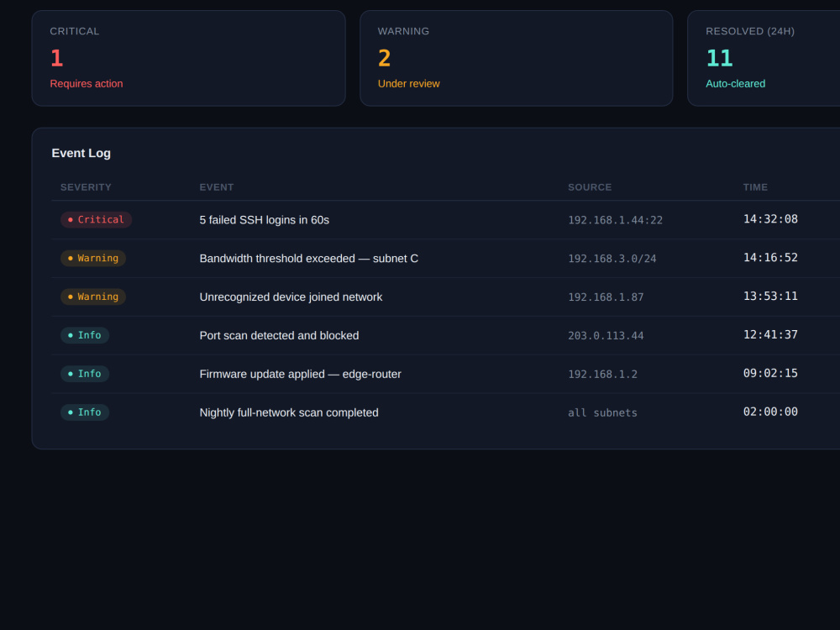Image resolution: width=840 pixels, height=630 pixels.
Task: Click timestamp 13:53:11
Action: (x=770, y=297)
